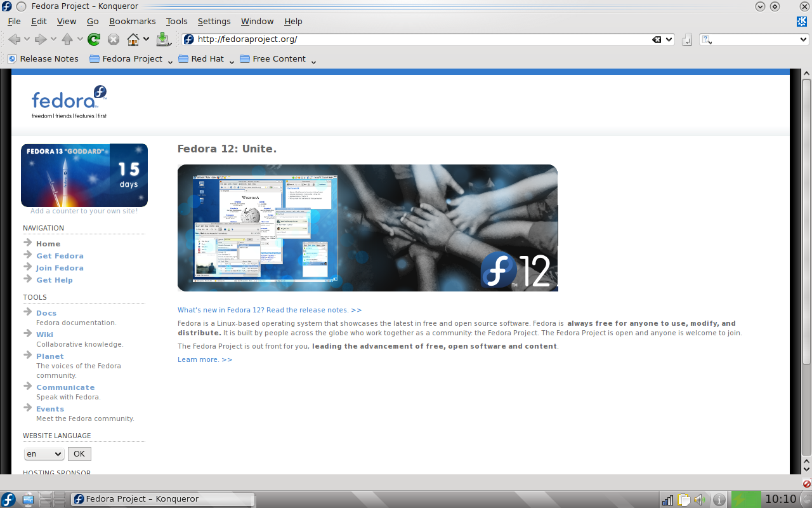Click the Fedora logo on the webpage
The image size is (812, 508).
[x=69, y=102]
